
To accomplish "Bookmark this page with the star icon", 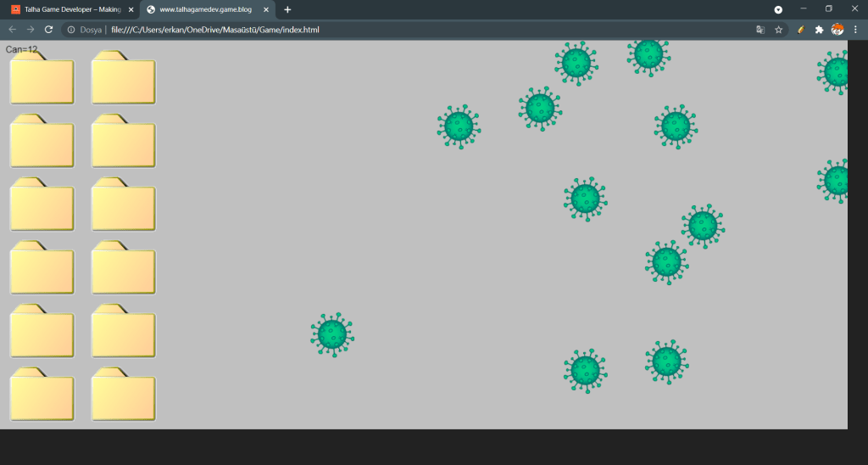I will (x=778, y=29).
